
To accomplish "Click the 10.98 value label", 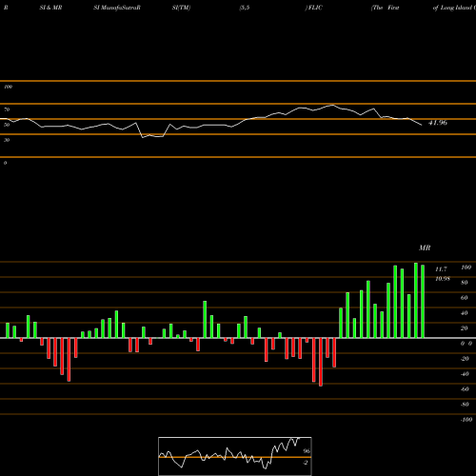I will (x=443, y=279).
